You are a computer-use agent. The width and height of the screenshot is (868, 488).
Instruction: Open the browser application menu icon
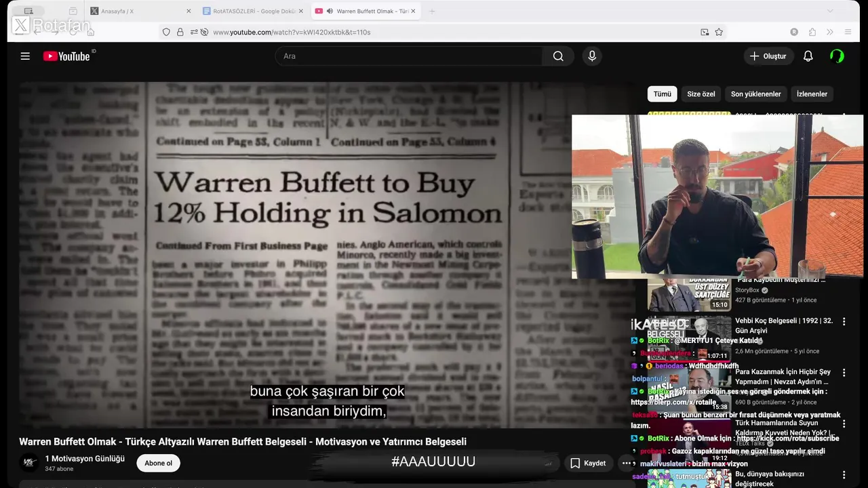click(848, 32)
